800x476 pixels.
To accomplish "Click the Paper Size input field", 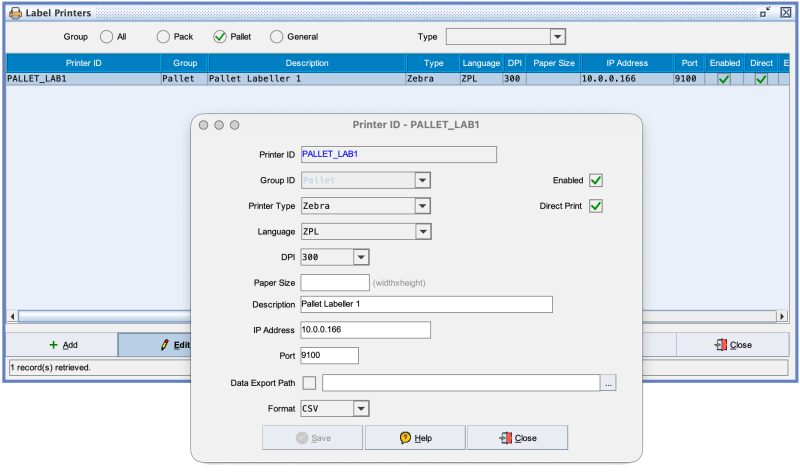I will point(335,283).
